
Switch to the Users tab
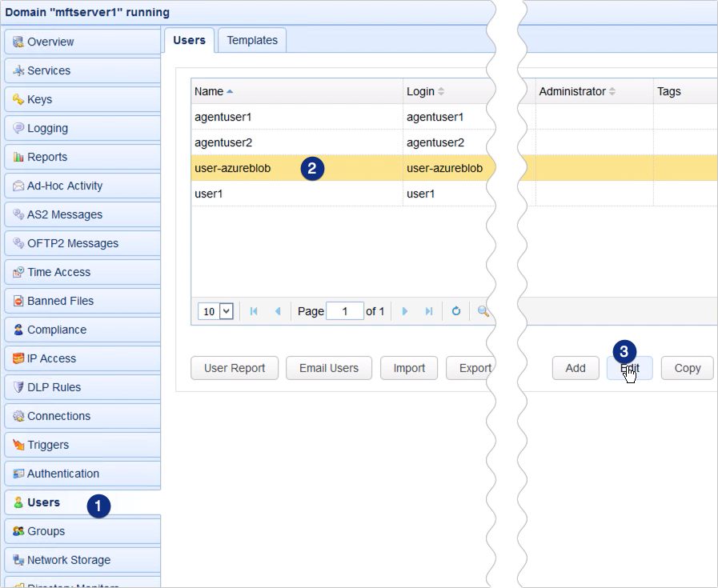189,39
